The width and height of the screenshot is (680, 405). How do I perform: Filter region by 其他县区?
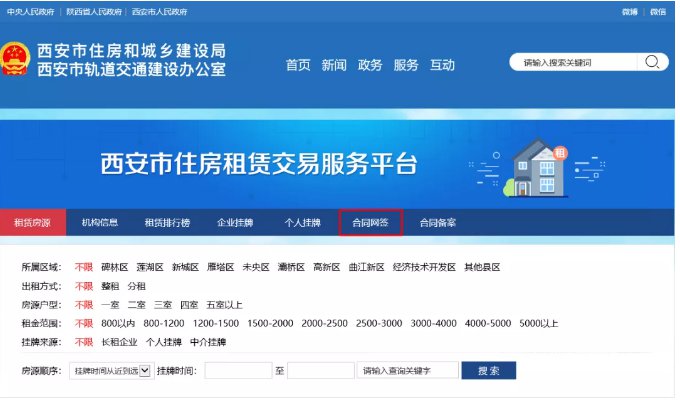click(x=482, y=267)
